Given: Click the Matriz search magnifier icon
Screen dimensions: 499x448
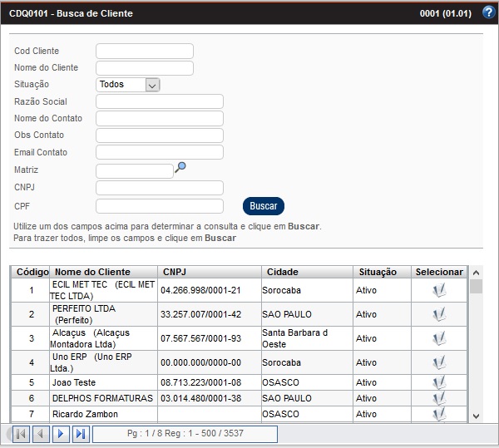Looking at the screenshot, I should (180, 167).
